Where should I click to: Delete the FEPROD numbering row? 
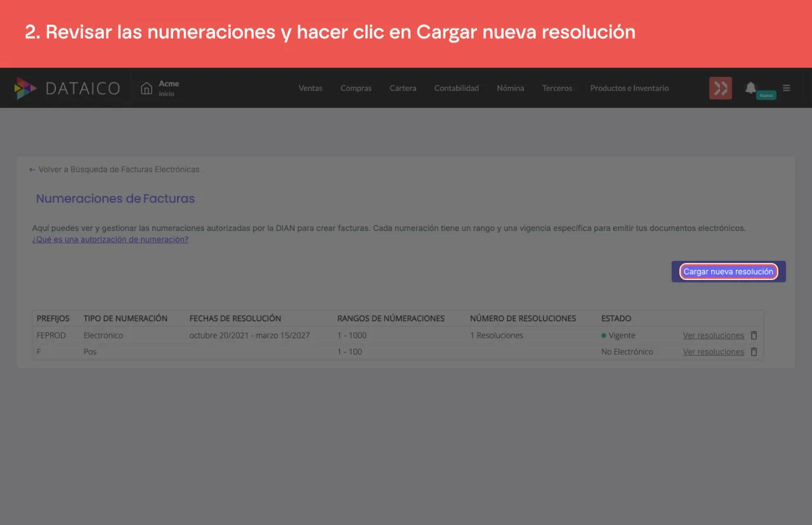[x=754, y=335]
